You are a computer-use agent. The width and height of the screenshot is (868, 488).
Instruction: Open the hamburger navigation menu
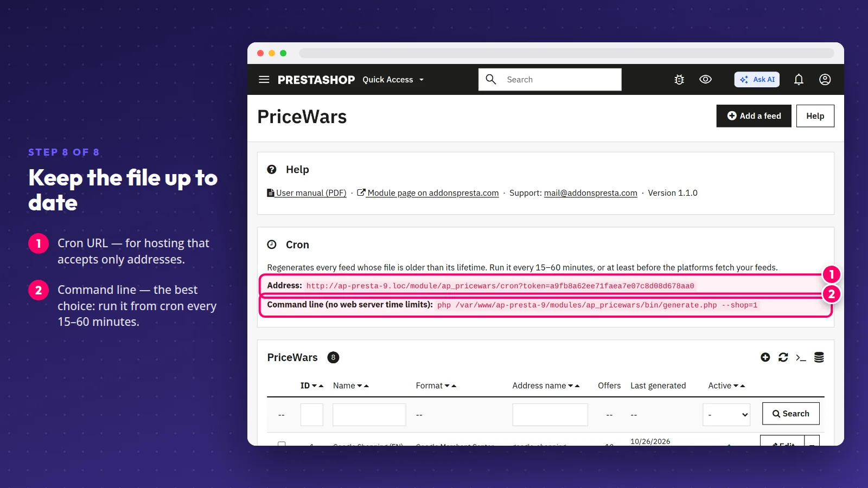coord(264,80)
